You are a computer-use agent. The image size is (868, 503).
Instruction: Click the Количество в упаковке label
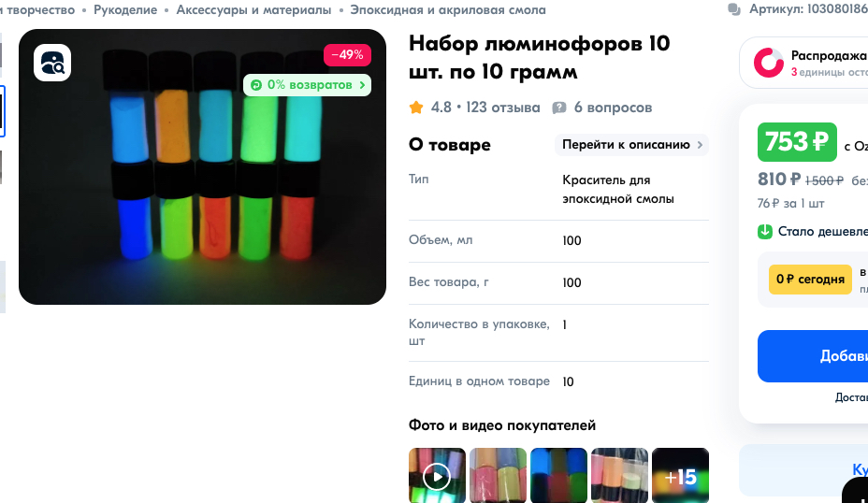[x=479, y=332]
